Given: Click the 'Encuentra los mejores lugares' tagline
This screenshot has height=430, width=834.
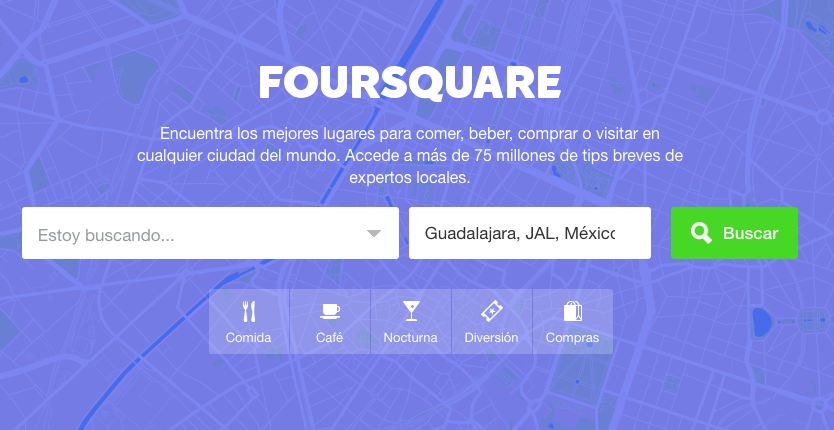Looking at the screenshot, I should coord(410,133).
